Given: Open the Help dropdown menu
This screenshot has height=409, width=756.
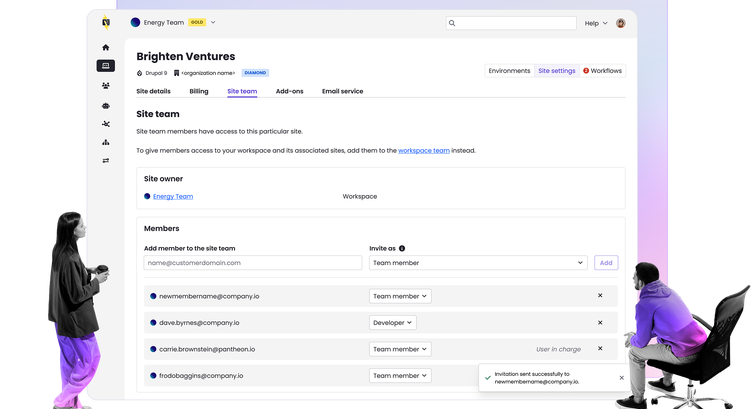Looking at the screenshot, I should click(x=596, y=23).
